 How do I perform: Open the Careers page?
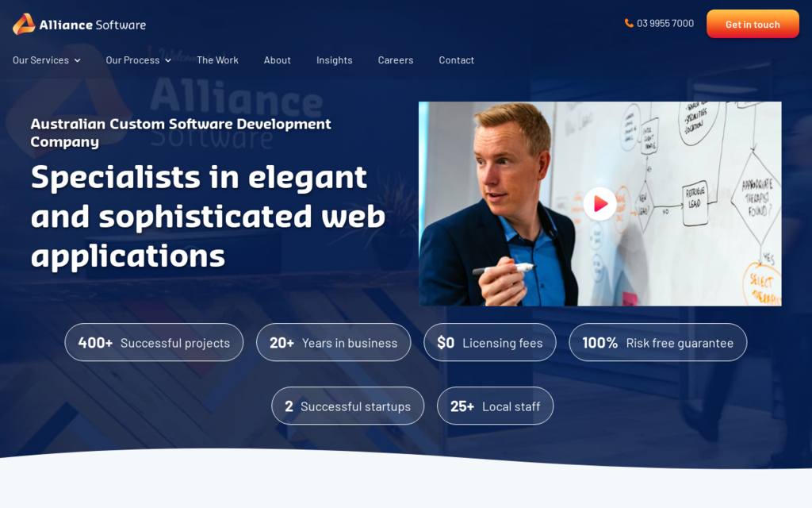coord(395,60)
